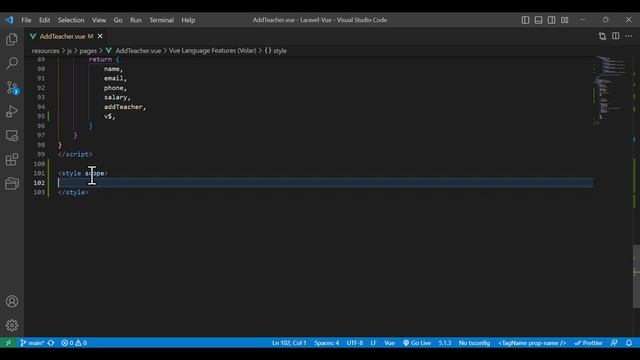Open Remote Explorer view

(12, 136)
